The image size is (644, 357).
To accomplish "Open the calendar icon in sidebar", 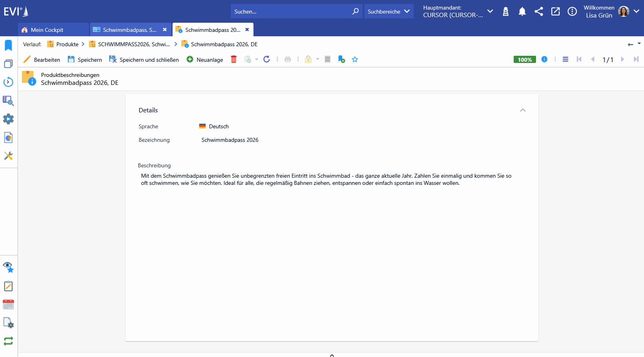I will coord(8,304).
